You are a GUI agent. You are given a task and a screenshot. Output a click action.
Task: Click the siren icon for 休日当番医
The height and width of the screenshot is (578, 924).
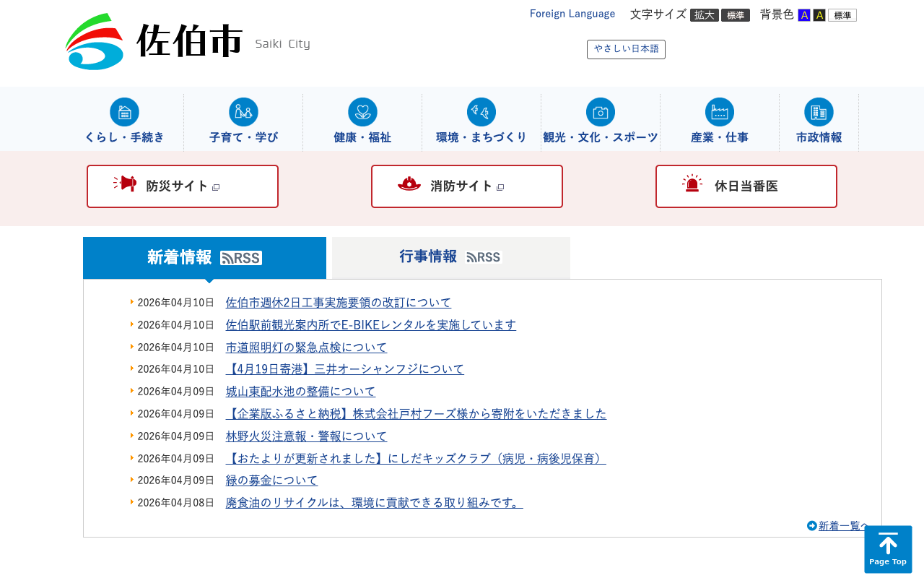692,184
